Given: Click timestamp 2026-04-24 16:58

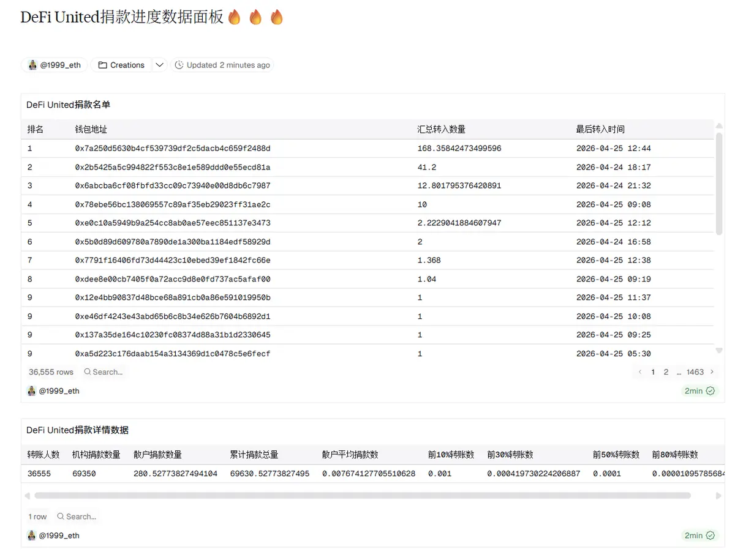Looking at the screenshot, I should (614, 242).
